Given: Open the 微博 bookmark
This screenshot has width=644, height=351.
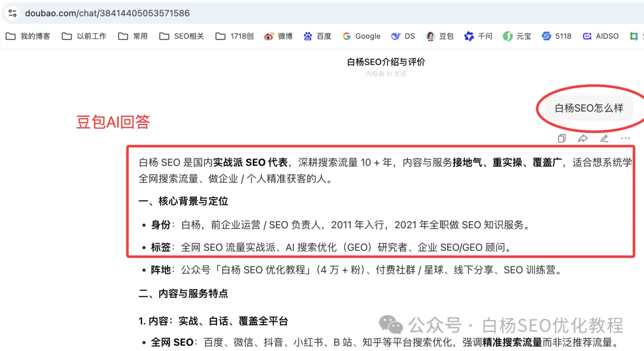Looking at the screenshot, I should [278, 36].
